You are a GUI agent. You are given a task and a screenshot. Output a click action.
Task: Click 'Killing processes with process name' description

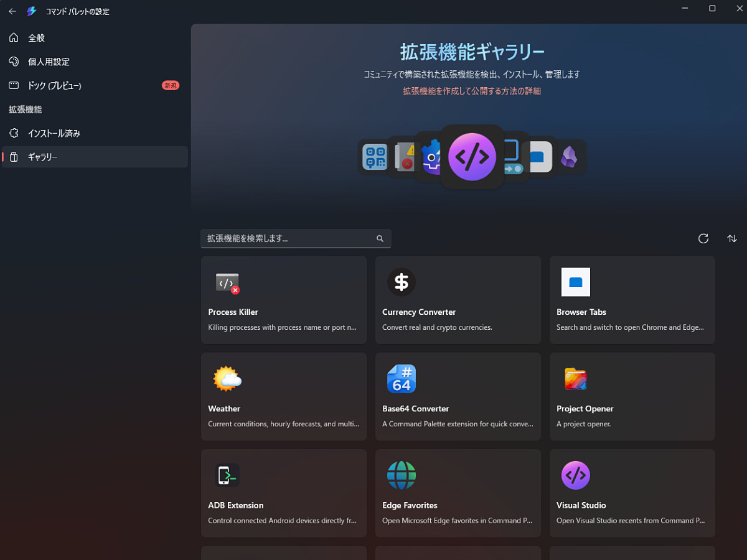[x=283, y=327]
